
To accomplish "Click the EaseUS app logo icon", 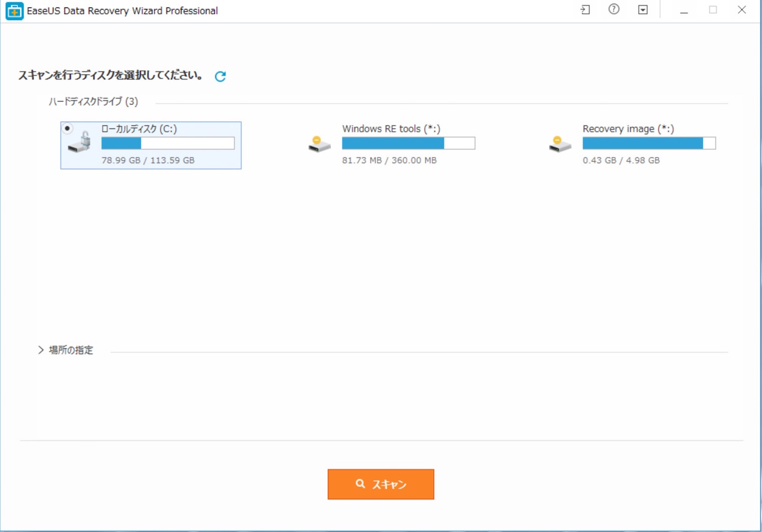I will [14, 11].
